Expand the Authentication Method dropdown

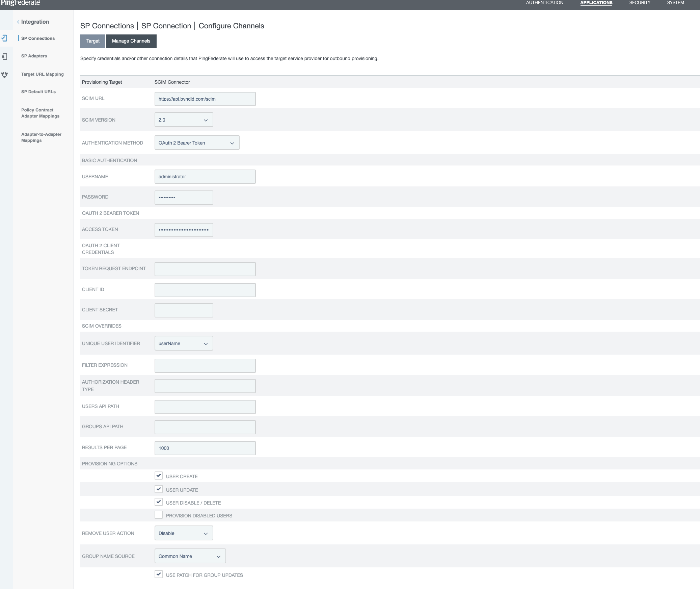point(197,143)
